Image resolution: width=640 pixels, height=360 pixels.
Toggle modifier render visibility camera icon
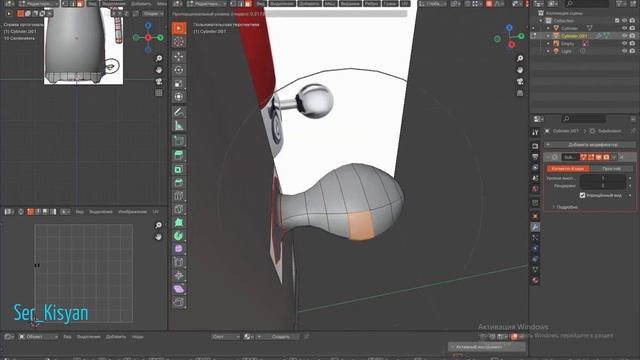[x=606, y=157]
